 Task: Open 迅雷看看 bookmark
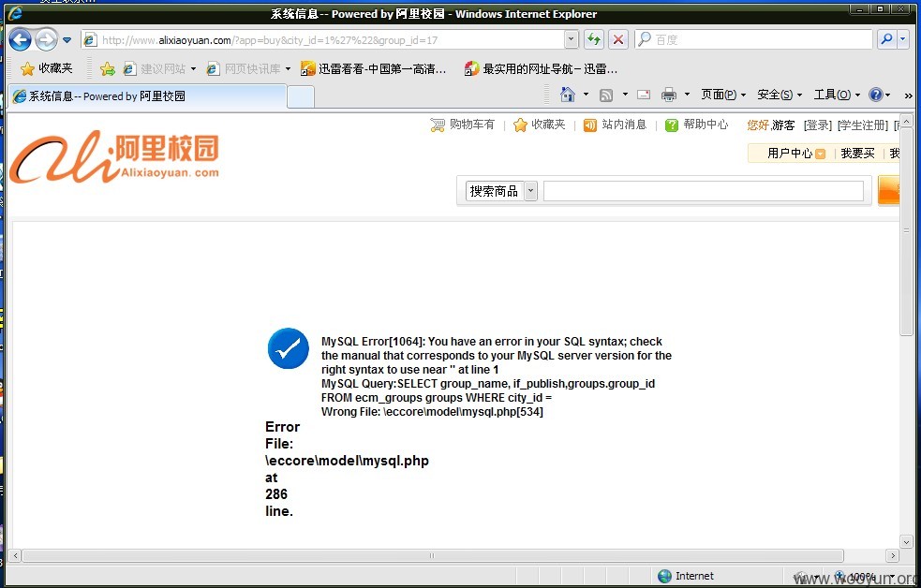tap(374, 68)
